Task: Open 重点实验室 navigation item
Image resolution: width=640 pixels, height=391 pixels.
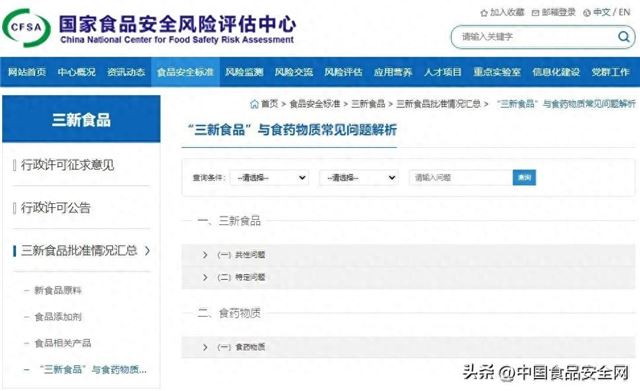Action: coord(497,72)
